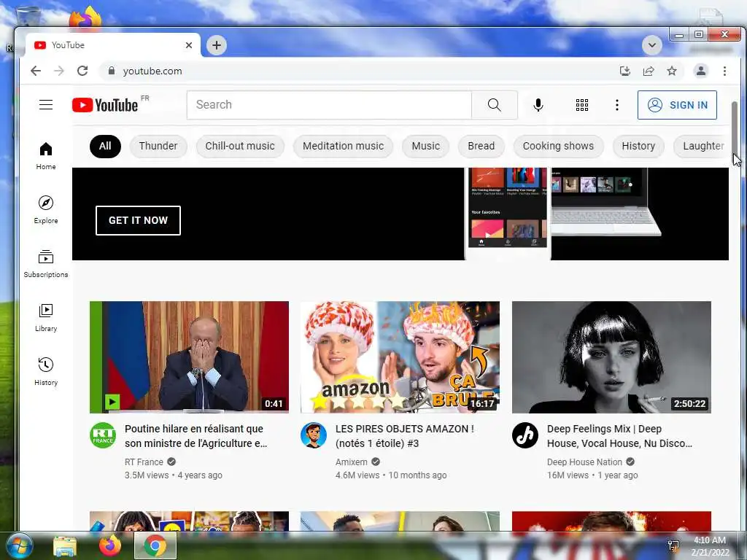Select the Cooking shows chip
Image resolution: width=747 pixels, height=560 pixels.
click(558, 146)
